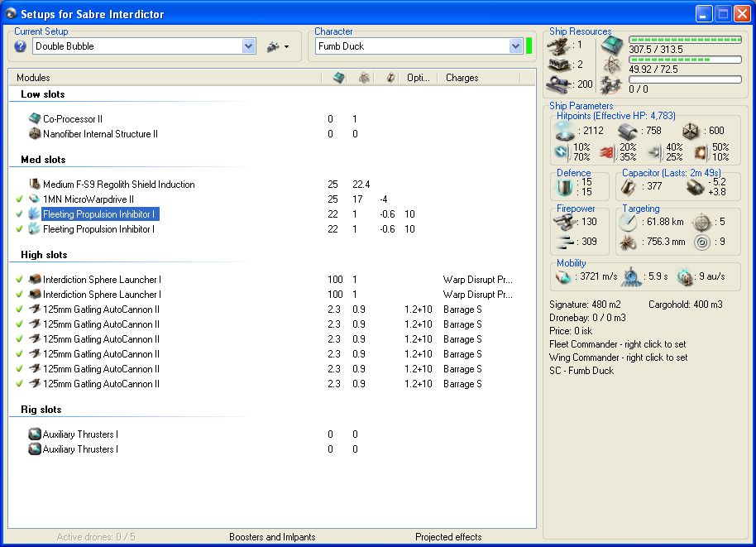Click the EM resistance icon showing 10% 70%
Viewport: 756px width, 547px height.
[x=562, y=152]
